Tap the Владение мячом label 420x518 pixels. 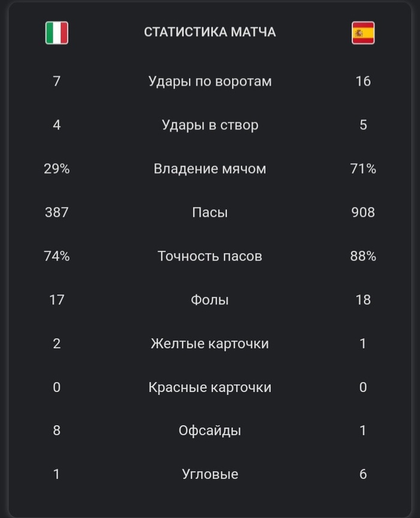pos(209,169)
